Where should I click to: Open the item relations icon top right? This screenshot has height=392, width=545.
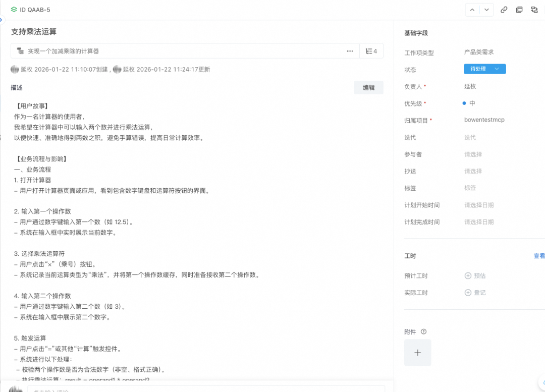point(534,10)
